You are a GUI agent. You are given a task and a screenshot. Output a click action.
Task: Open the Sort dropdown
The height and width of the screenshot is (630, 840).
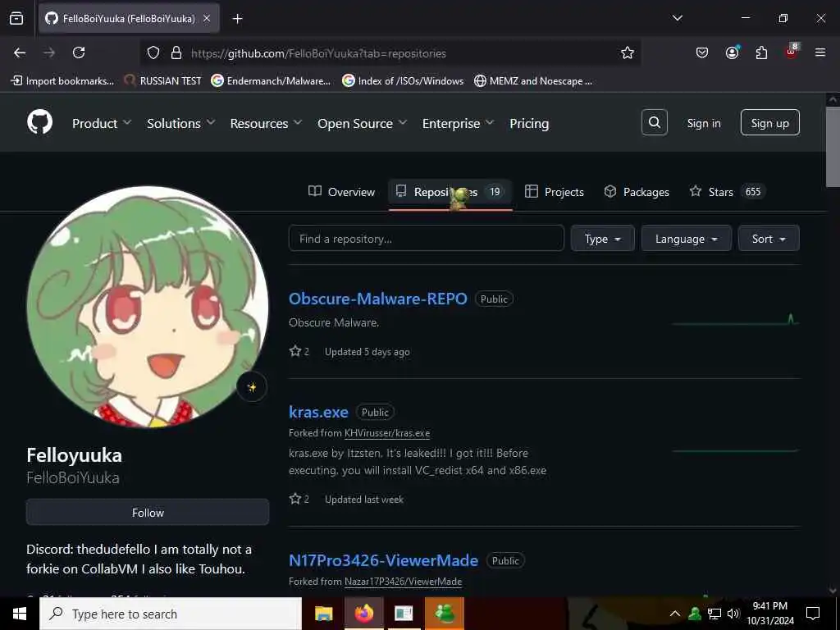pyautogui.click(x=769, y=239)
